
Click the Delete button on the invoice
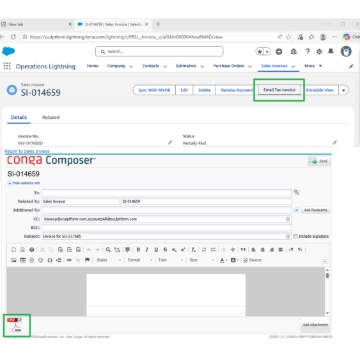point(204,90)
